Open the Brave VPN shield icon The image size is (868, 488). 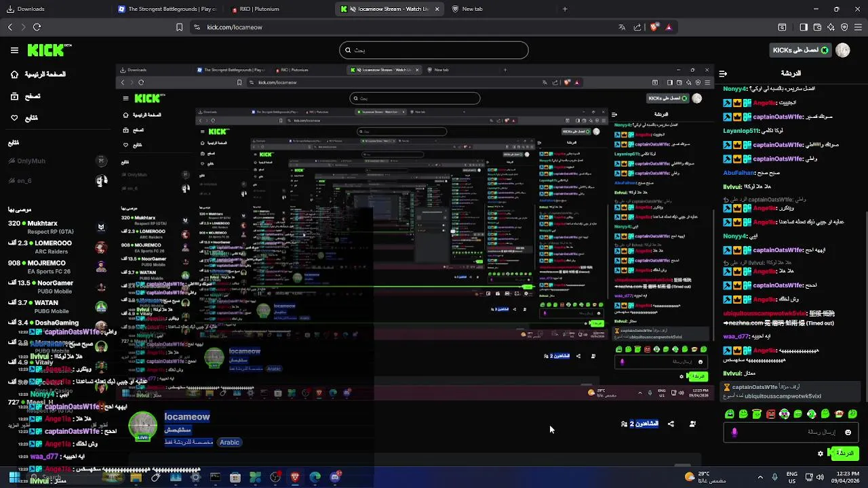pos(844,27)
